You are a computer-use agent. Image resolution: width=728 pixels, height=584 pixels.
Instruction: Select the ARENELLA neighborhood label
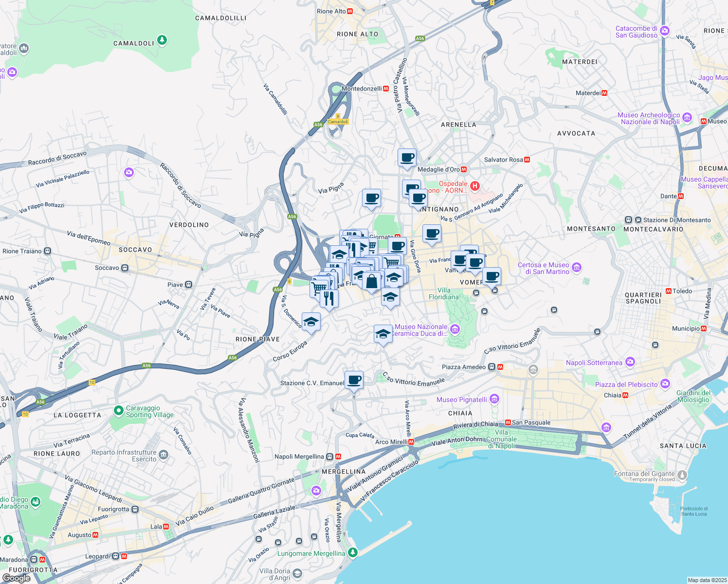coord(458,125)
